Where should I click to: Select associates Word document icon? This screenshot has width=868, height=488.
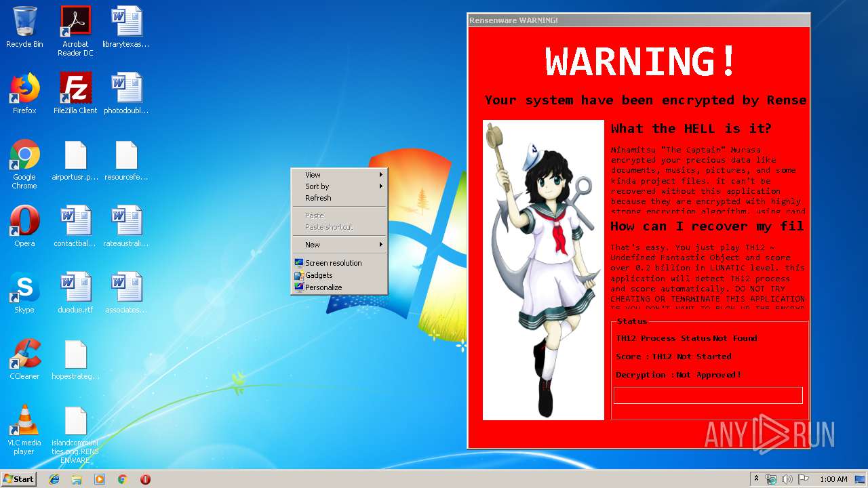[126, 293]
